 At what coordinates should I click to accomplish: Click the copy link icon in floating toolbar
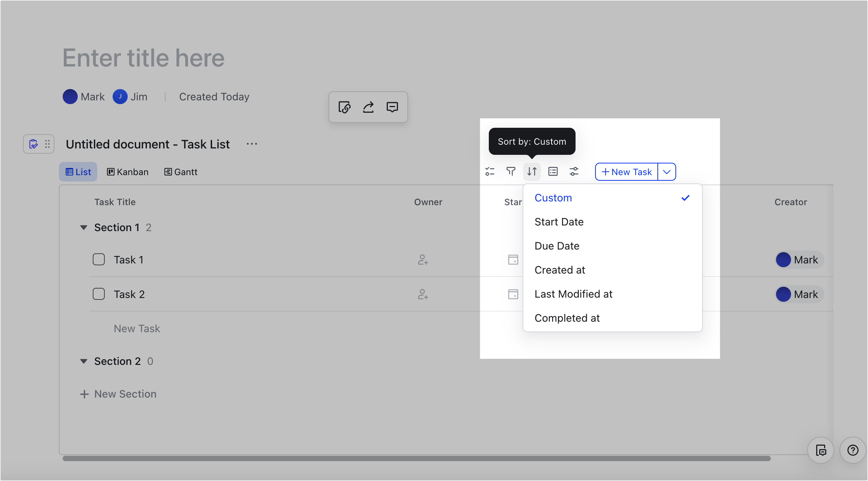pos(344,107)
